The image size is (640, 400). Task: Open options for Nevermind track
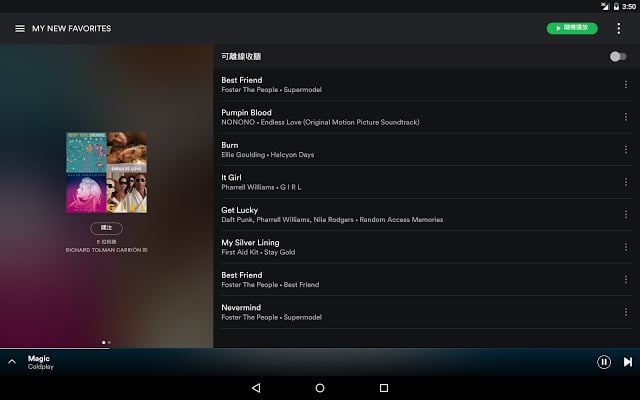point(626,312)
